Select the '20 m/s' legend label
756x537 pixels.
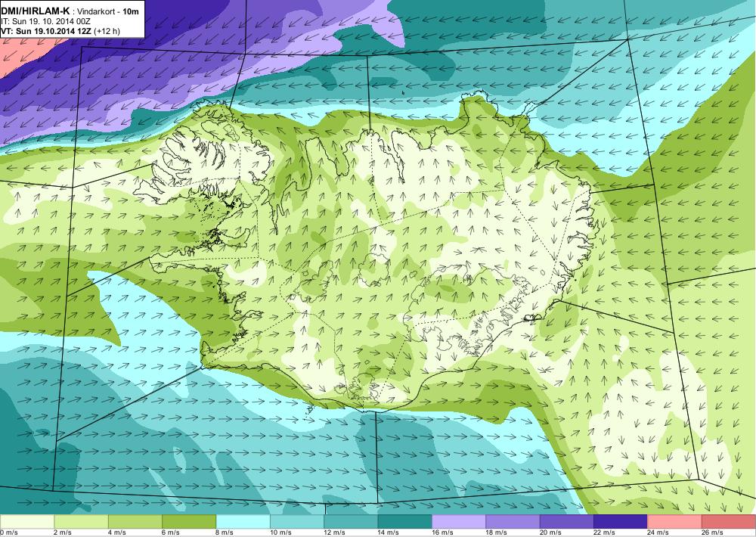coord(550,532)
